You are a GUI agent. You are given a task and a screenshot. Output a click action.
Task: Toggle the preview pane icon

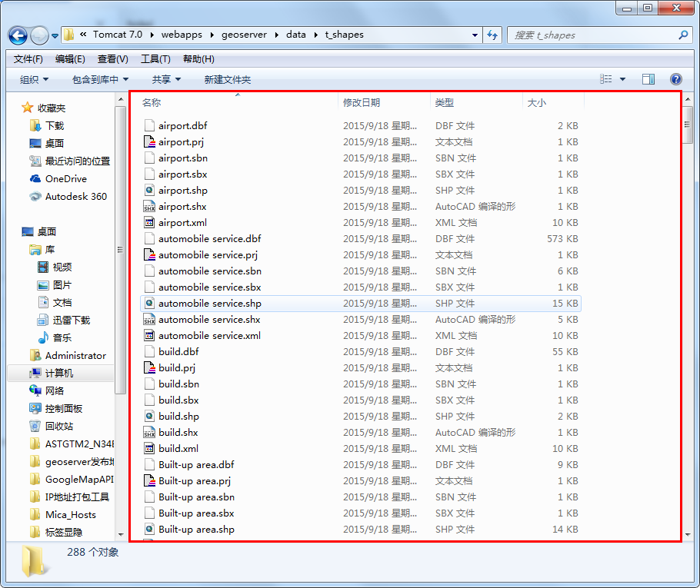point(648,79)
